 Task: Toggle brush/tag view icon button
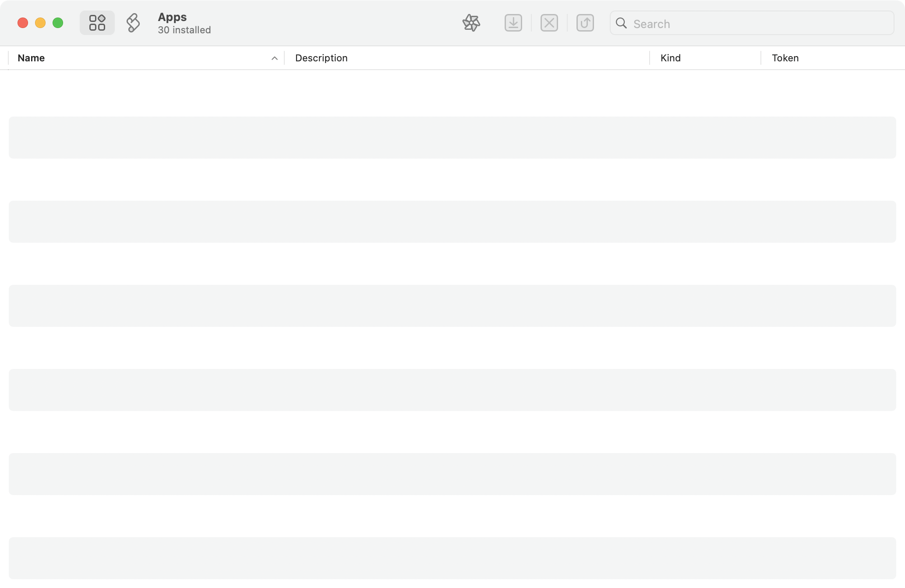click(x=133, y=23)
